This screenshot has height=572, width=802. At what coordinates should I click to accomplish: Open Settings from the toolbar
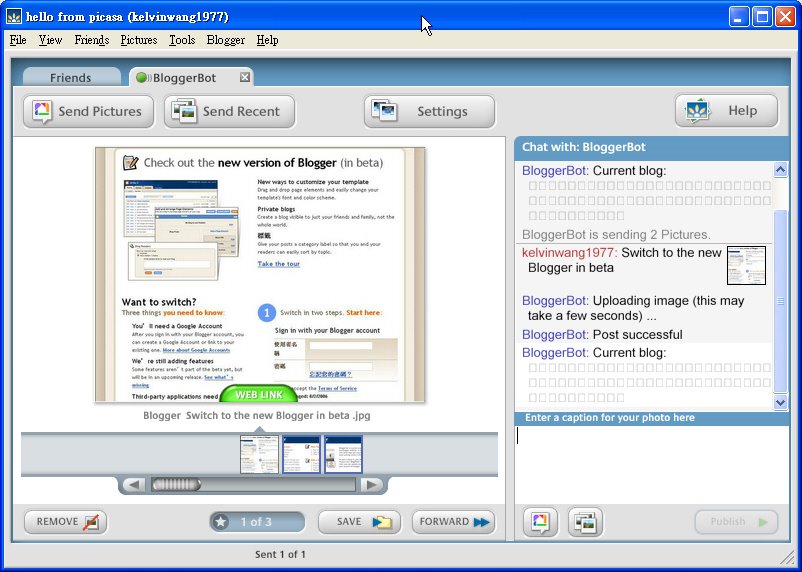[429, 111]
